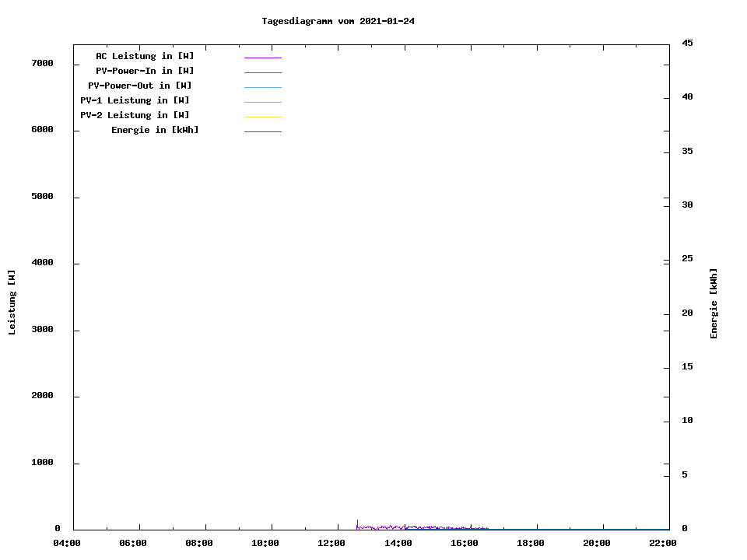The width and height of the screenshot is (747, 560).
Task: Click the right axis title Energie [kWh]
Action: tap(714, 303)
